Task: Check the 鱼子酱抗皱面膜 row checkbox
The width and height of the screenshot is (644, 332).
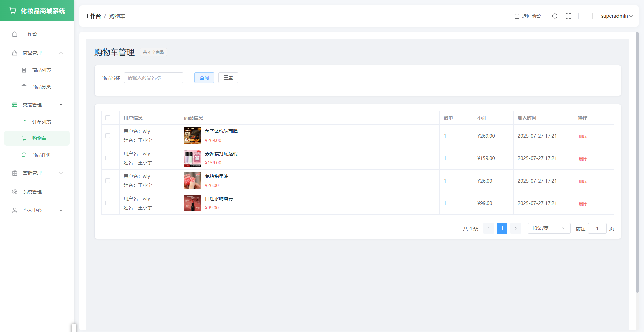Action: (x=108, y=136)
